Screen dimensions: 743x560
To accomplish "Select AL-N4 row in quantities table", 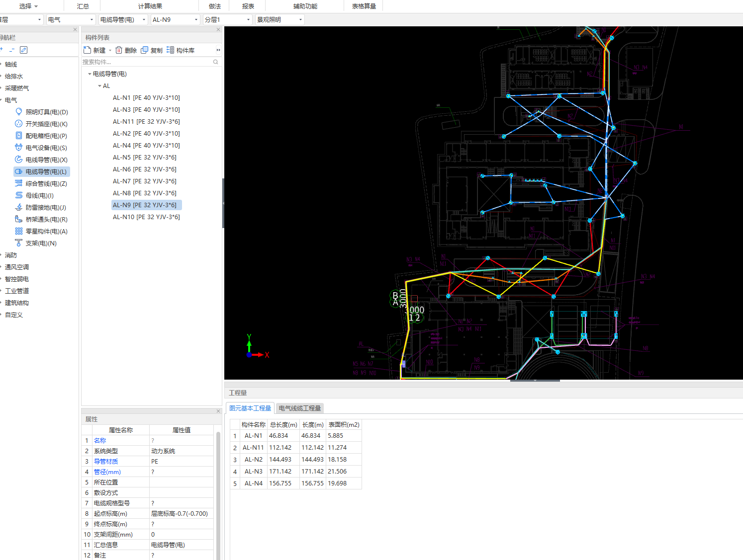I will 295,483.
